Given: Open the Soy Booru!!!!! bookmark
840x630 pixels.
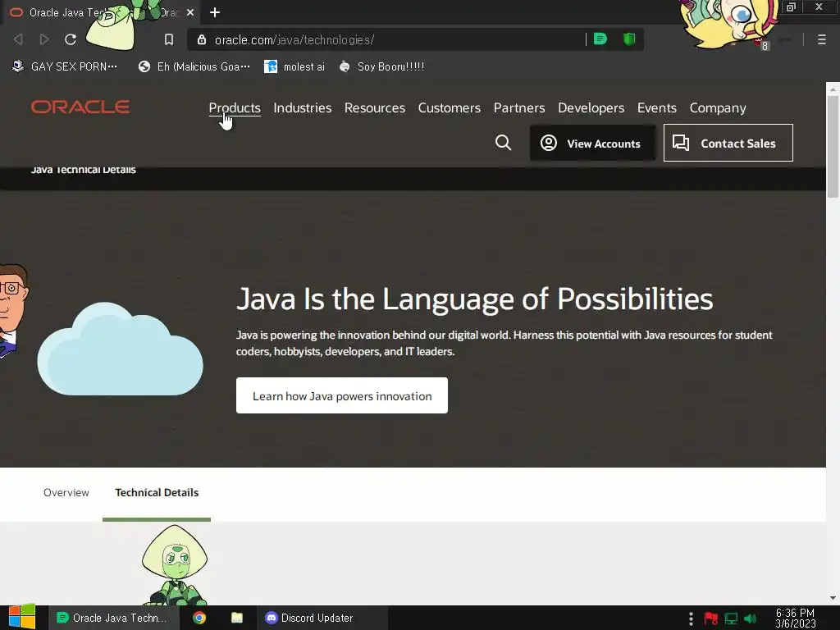Looking at the screenshot, I should coord(382,66).
